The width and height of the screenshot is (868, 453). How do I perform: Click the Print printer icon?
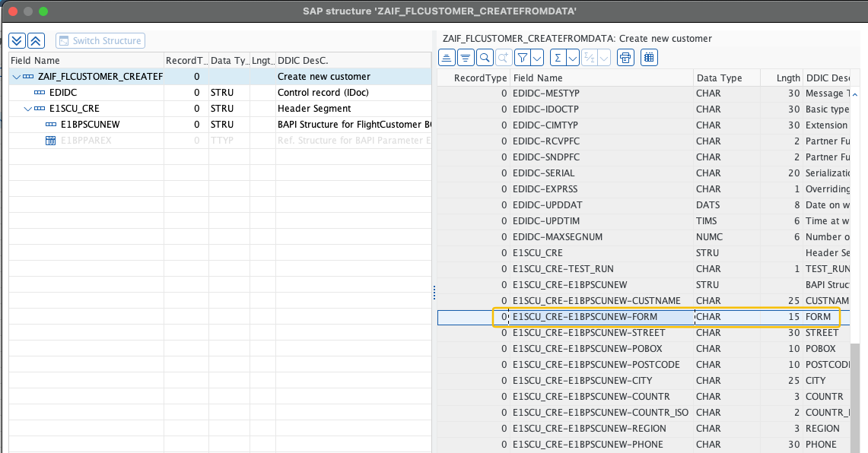point(625,58)
